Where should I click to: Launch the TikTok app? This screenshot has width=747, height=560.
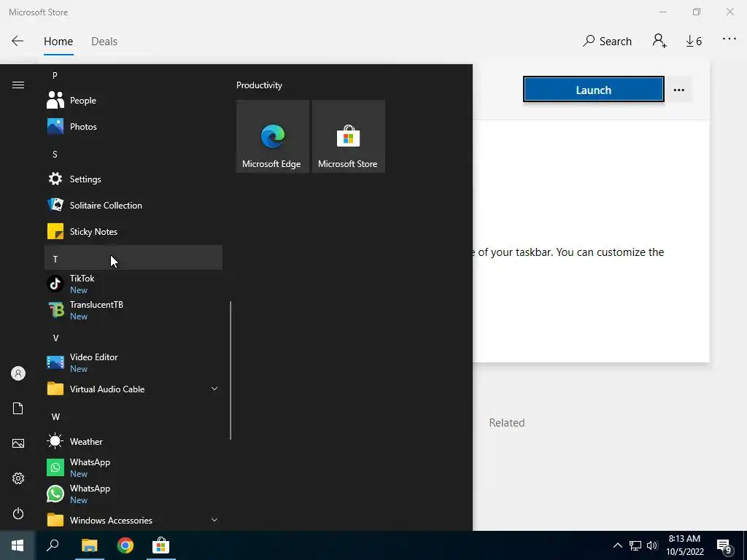click(x=133, y=284)
